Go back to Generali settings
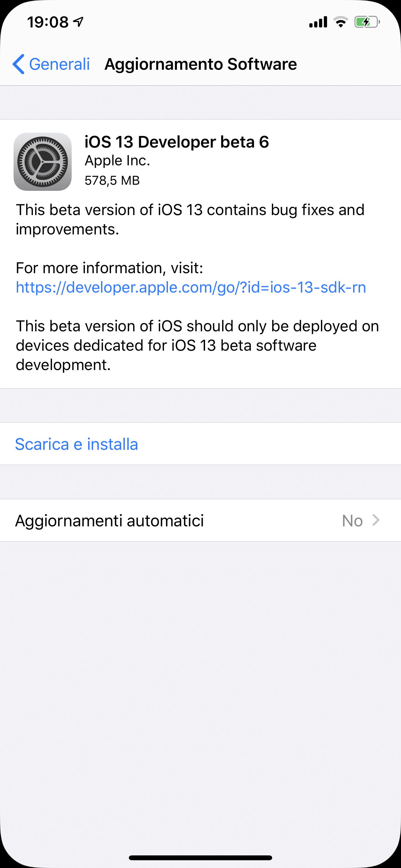The image size is (401, 868). tap(51, 64)
